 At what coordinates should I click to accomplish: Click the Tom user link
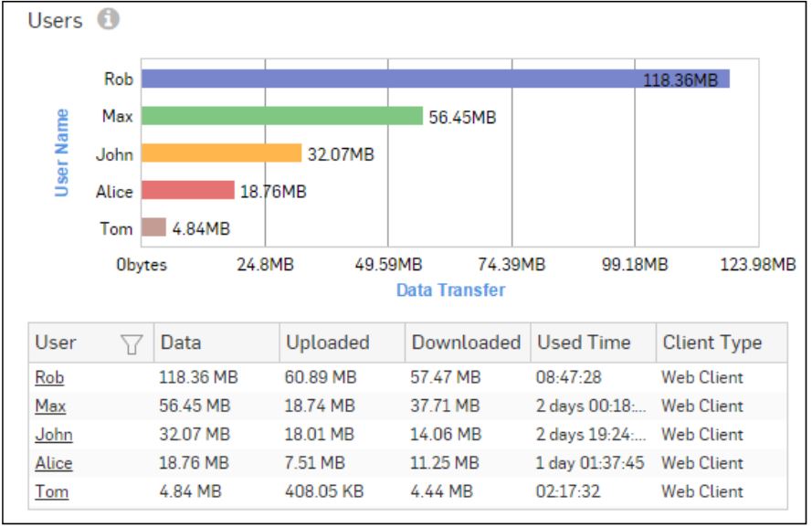point(51,491)
